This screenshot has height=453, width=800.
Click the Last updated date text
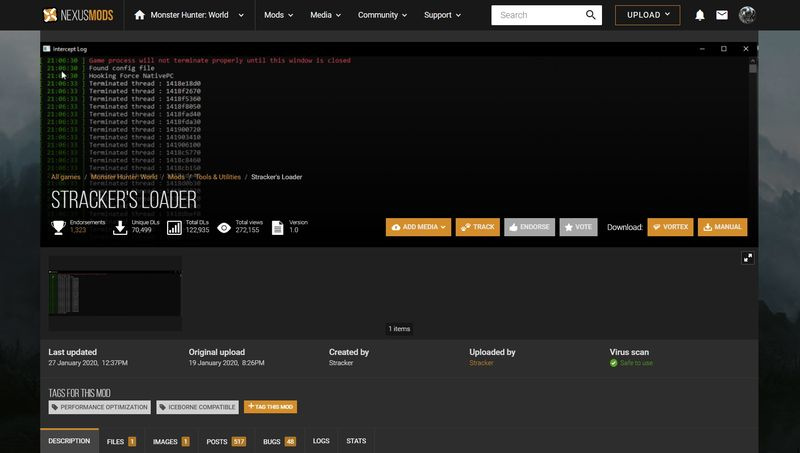pyautogui.click(x=88, y=363)
